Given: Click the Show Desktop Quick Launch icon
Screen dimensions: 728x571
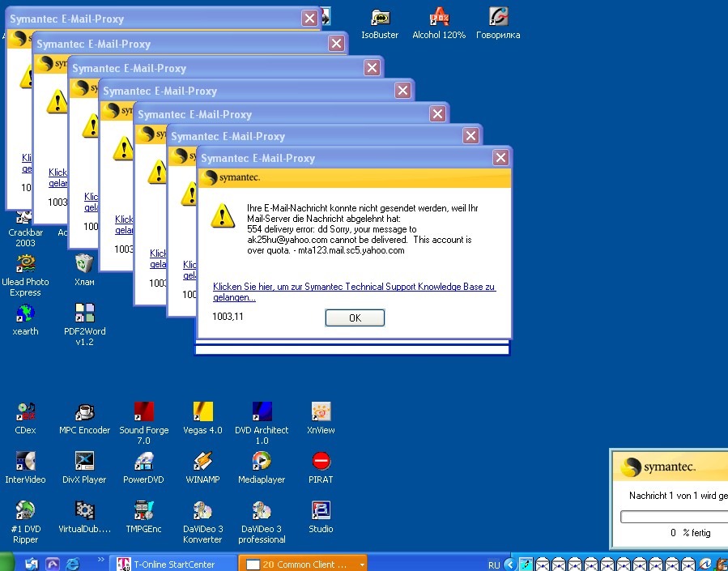Looking at the screenshot, I should [x=32, y=564].
